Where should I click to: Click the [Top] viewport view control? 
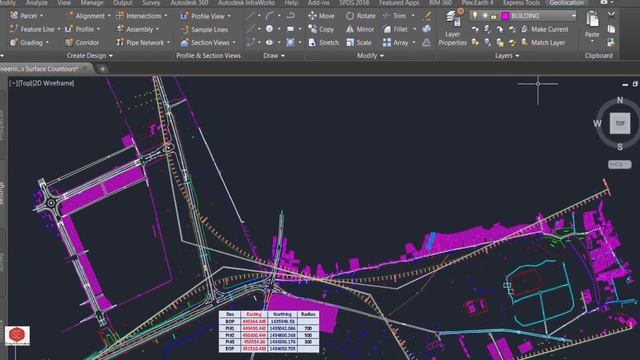(x=26, y=83)
